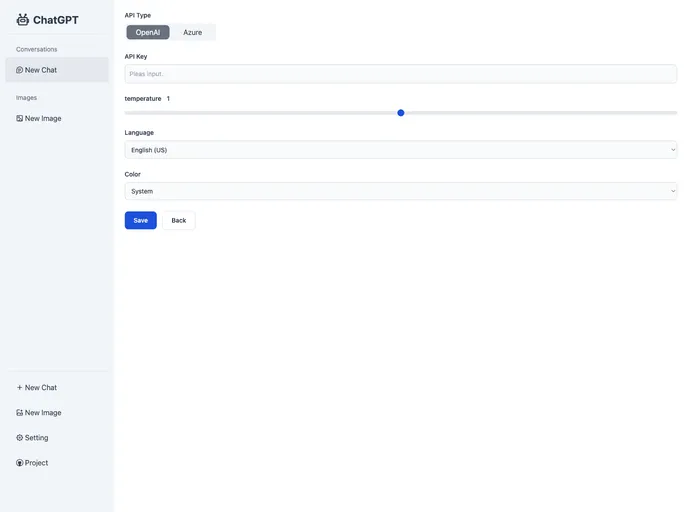Image resolution: width=688 pixels, height=512 pixels.
Task: Open New Image under the Images section
Action: pyautogui.click(x=57, y=118)
